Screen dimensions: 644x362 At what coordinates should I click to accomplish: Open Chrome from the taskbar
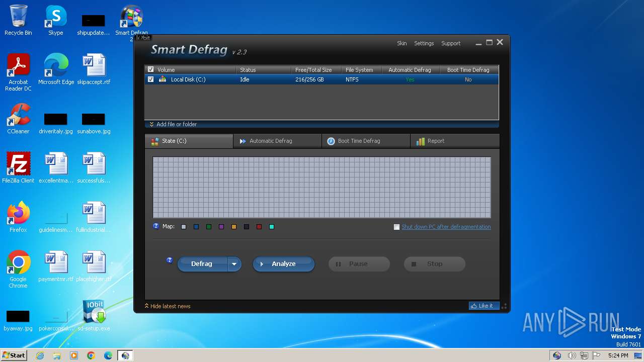[x=91, y=355]
